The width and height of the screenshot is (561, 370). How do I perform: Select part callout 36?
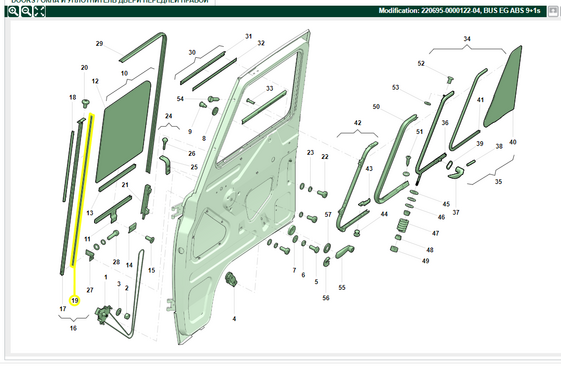pyautogui.click(x=445, y=123)
